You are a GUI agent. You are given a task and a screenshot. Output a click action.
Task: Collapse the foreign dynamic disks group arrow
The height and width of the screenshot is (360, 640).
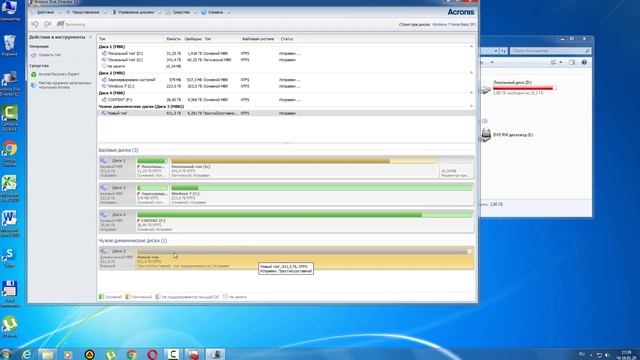pyautogui.click(x=471, y=107)
